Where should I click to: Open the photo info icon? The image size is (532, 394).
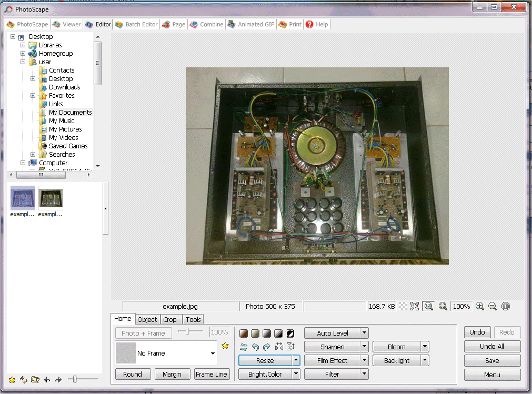coord(506,306)
